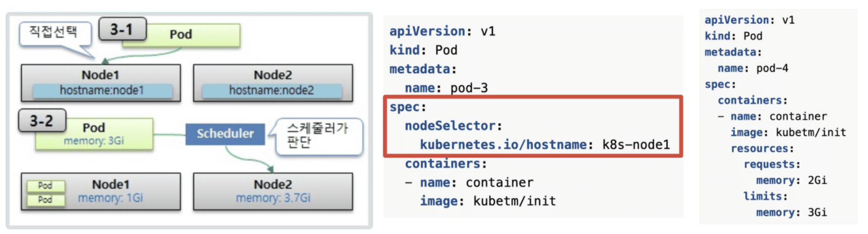868x234 pixels.
Task: Click the lower small Pod inside Node1
Action: coord(45,200)
